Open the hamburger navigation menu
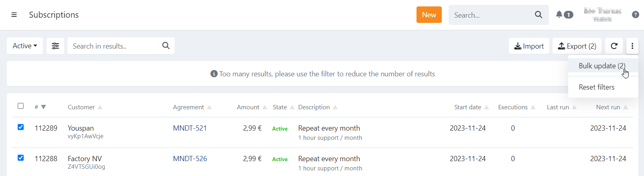This screenshot has width=644, height=176. point(14,15)
